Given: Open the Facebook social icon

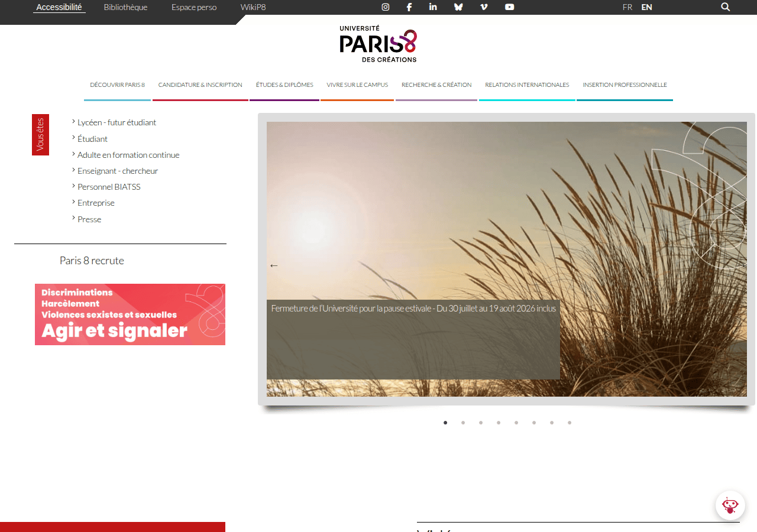Looking at the screenshot, I should [x=409, y=7].
